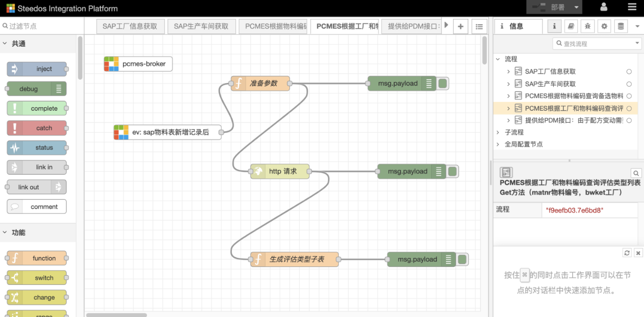The height and width of the screenshot is (317, 644).
Task: Open the user account icon
Action: 604,7
